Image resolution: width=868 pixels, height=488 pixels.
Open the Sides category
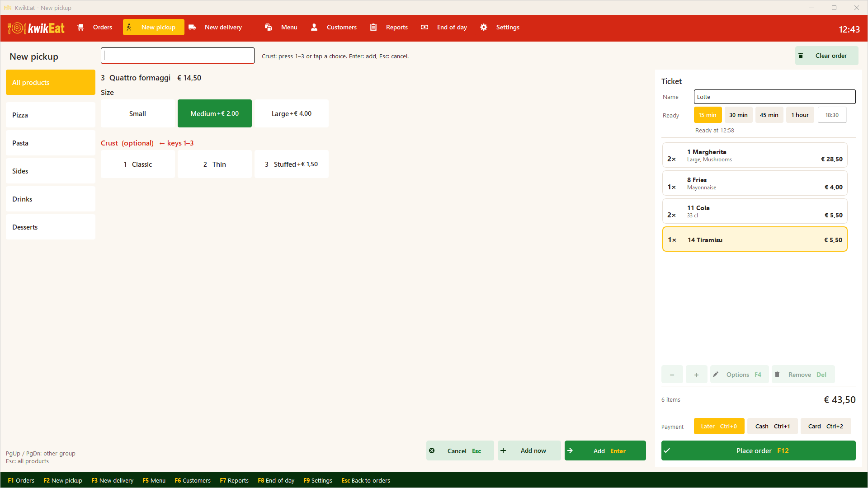(x=51, y=171)
